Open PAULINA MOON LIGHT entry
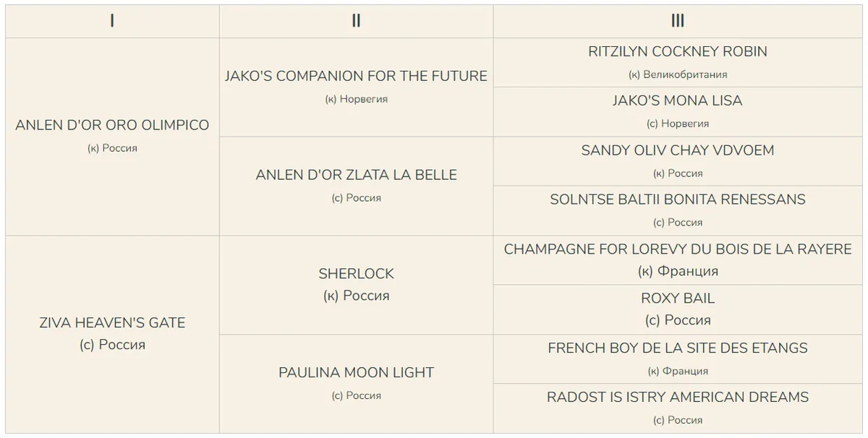Viewport: 868px width, 438px height. click(x=356, y=373)
